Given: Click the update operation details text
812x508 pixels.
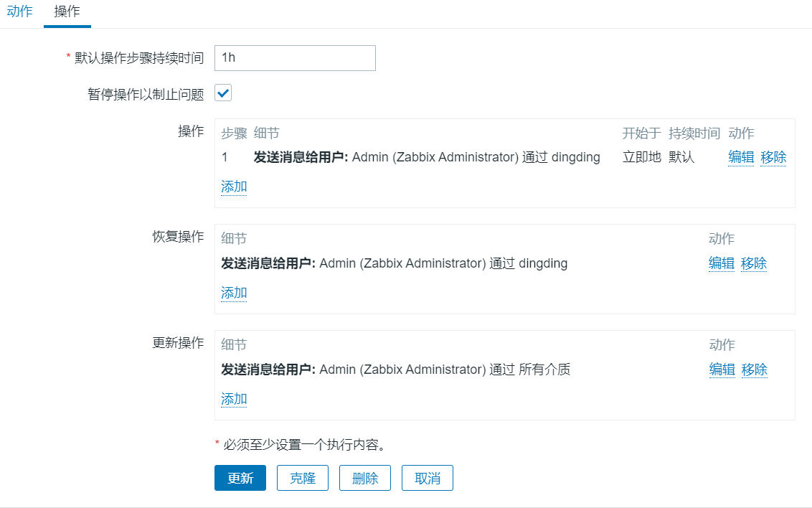Looking at the screenshot, I should (x=396, y=370).
